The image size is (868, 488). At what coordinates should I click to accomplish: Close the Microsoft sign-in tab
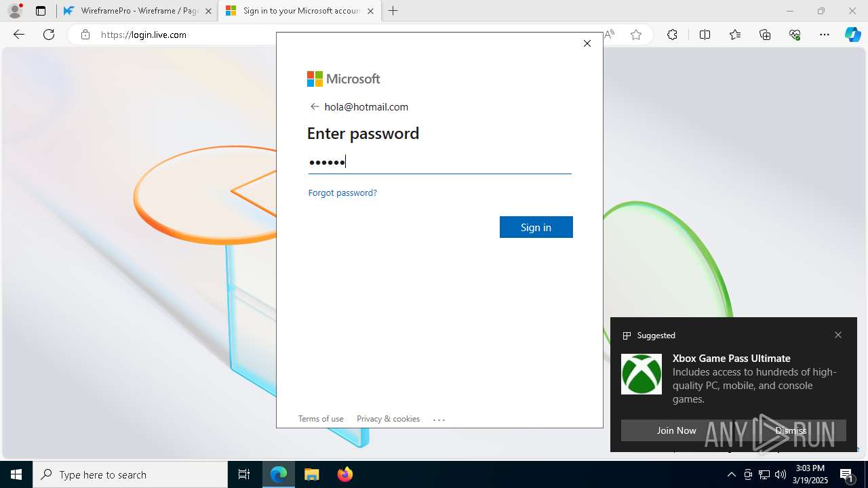coord(370,11)
